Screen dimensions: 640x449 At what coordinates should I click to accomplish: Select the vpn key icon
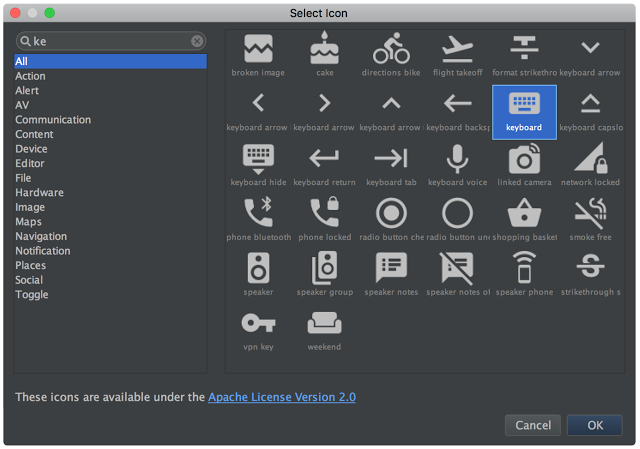[258, 323]
